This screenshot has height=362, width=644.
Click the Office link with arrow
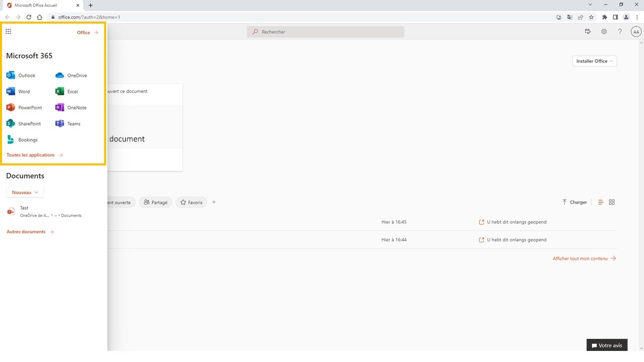pos(88,33)
